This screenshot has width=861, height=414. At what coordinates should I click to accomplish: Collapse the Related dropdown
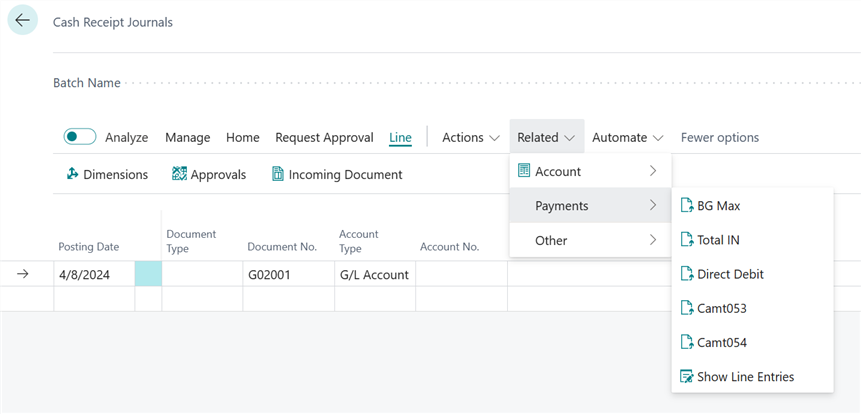[546, 137]
